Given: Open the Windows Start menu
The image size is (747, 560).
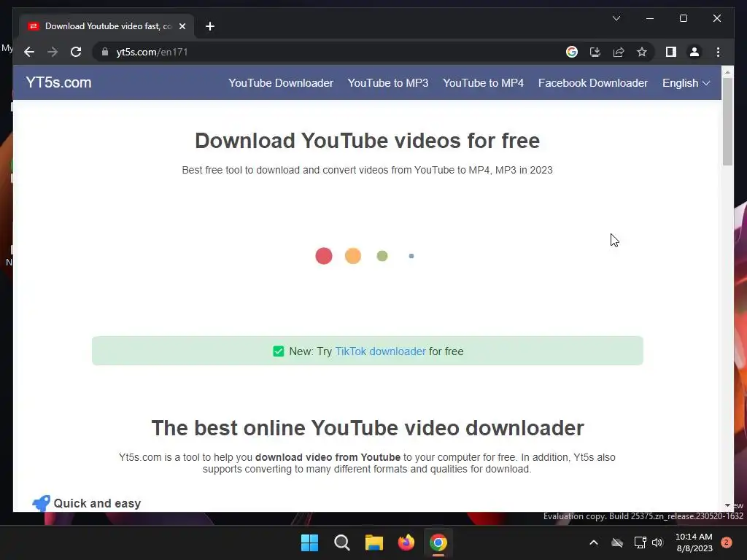Looking at the screenshot, I should (309, 542).
